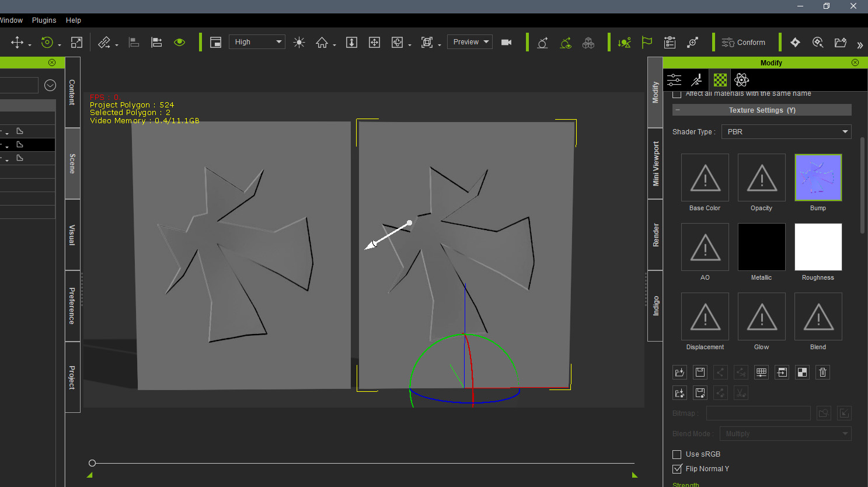The height and width of the screenshot is (487, 868).
Task: Select the Modify animation runner tab icon
Action: pos(697,80)
